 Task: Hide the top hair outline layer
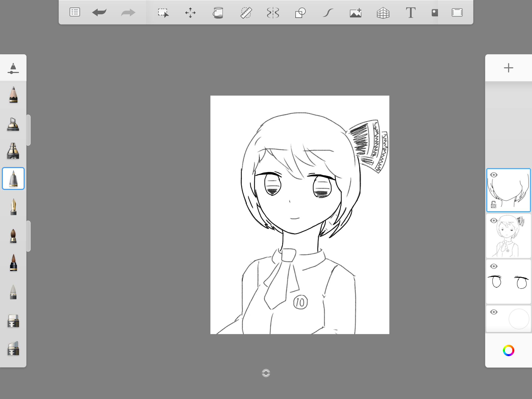pyautogui.click(x=494, y=175)
